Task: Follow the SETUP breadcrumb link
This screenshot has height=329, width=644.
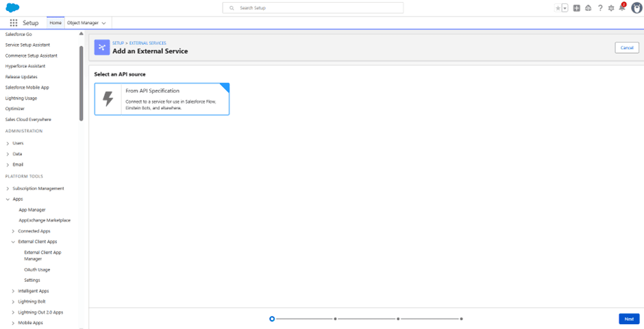Action: (118, 42)
